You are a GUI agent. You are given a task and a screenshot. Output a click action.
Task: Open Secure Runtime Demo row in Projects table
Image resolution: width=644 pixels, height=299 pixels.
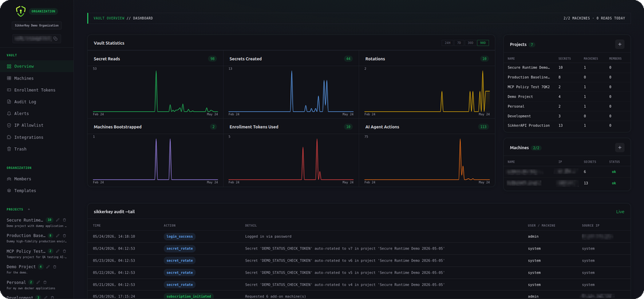[567, 68]
